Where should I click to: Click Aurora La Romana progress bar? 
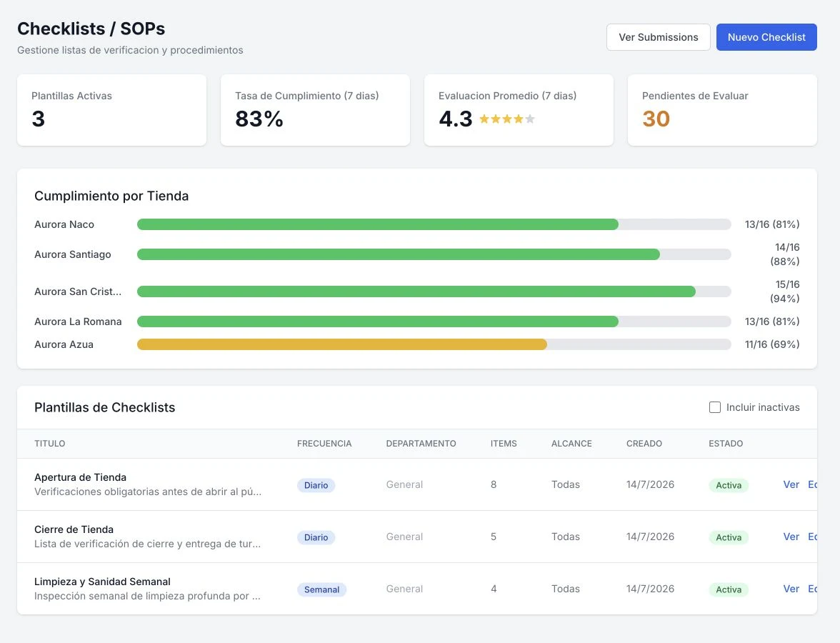(x=434, y=321)
